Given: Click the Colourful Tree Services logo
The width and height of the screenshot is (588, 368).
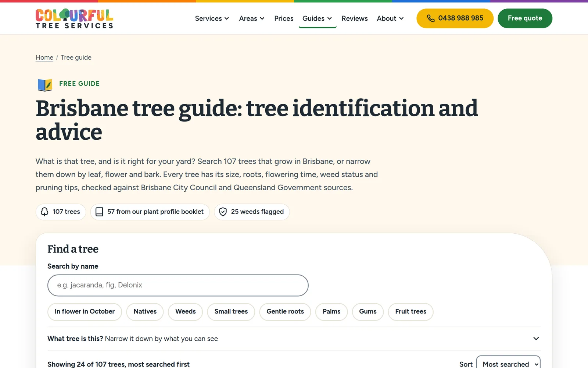Looking at the screenshot, I should pos(74,18).
